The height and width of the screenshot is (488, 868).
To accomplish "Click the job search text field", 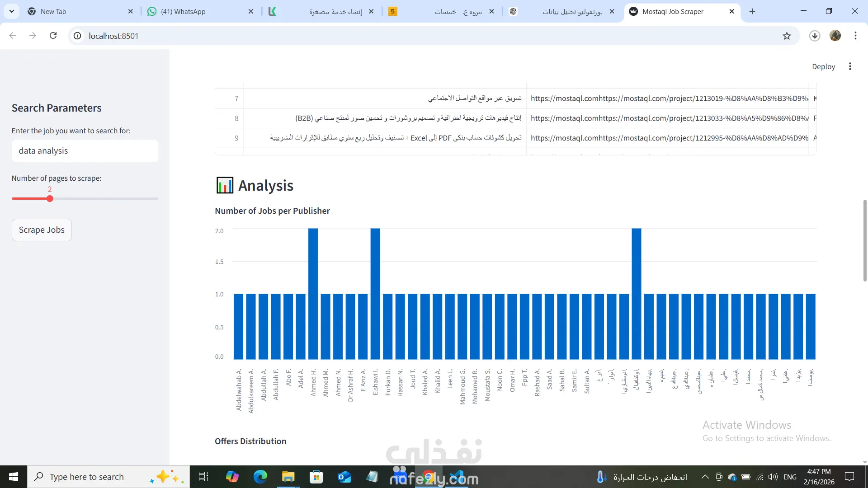I will (85, 151).
